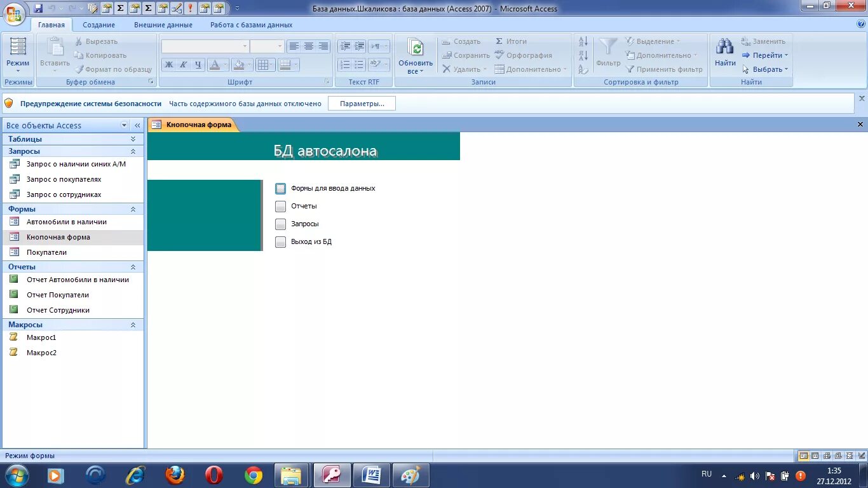Open Макрос1 macro in navigation pane
The height and width of the screenshot is (488, 868).
coord(41,337)
